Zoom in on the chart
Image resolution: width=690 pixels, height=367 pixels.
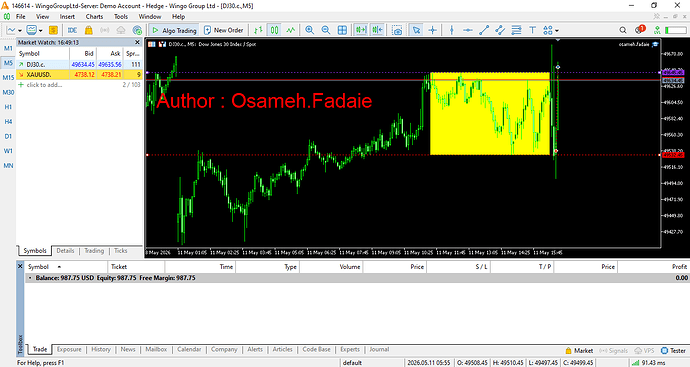point(310,30)
